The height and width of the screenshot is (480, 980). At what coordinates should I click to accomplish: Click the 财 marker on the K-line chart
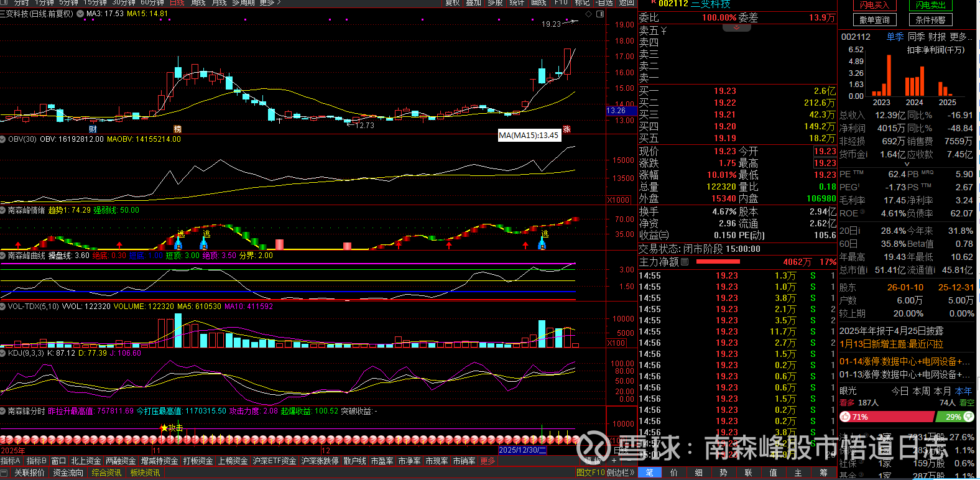tap(93, 129)
